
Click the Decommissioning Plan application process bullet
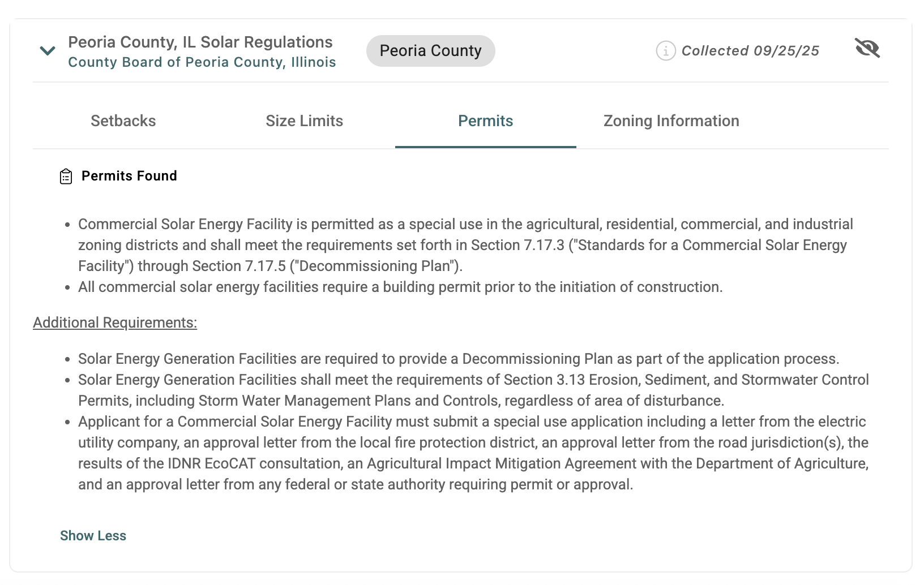pyautogui.click(x=458, y=359)
